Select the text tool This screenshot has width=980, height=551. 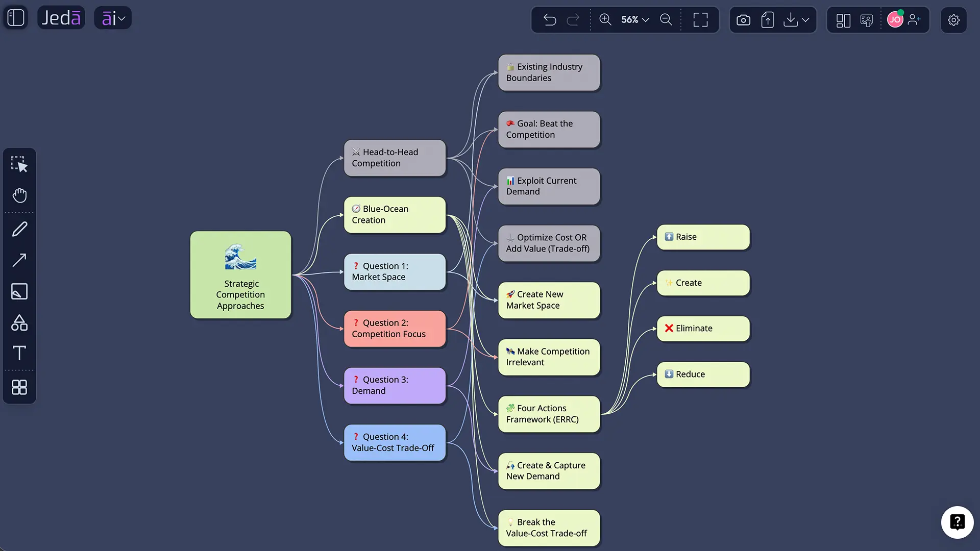[19, 353]
